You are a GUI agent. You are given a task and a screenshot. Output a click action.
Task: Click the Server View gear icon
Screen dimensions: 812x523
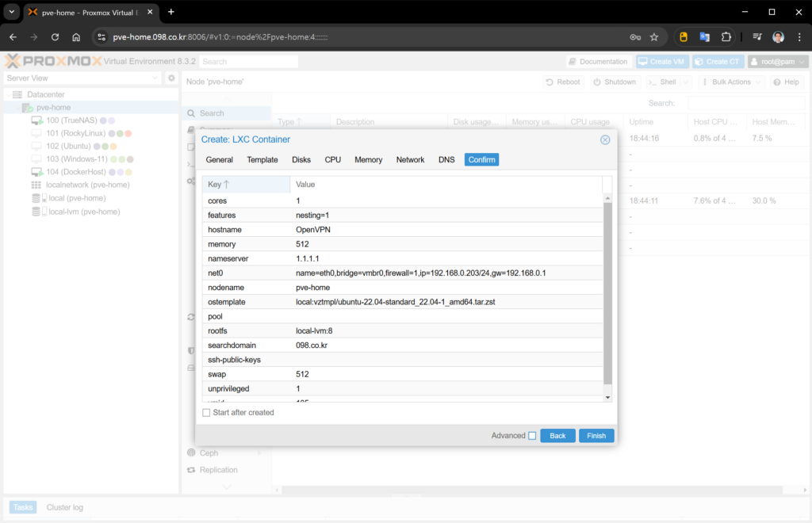(x=170, y=78)
